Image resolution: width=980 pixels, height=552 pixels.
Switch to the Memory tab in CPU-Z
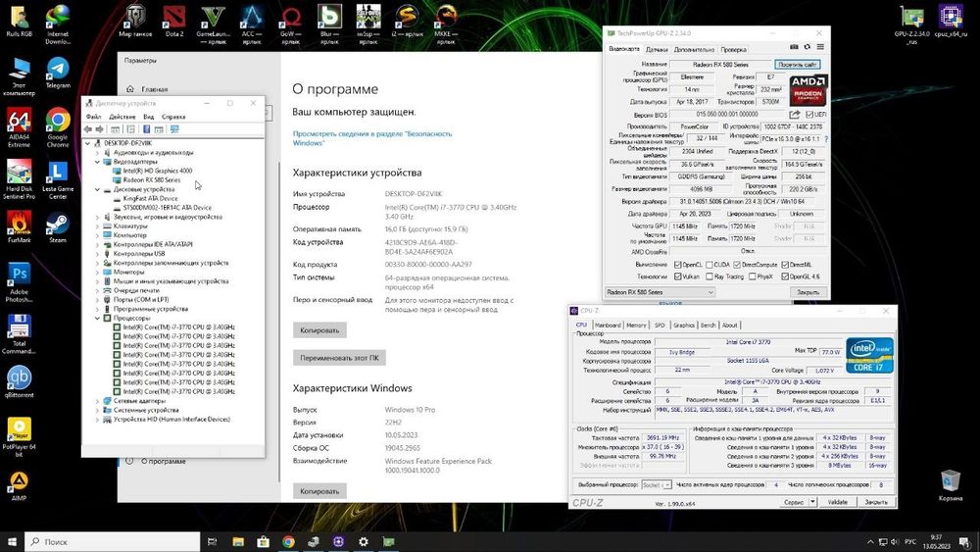tap(636, 325)
